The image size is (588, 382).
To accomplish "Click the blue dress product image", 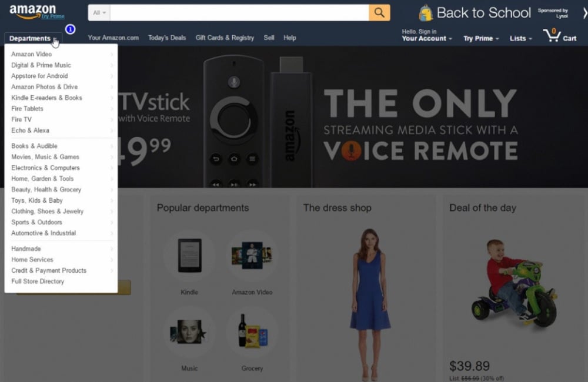I will [x=369, y=304].
